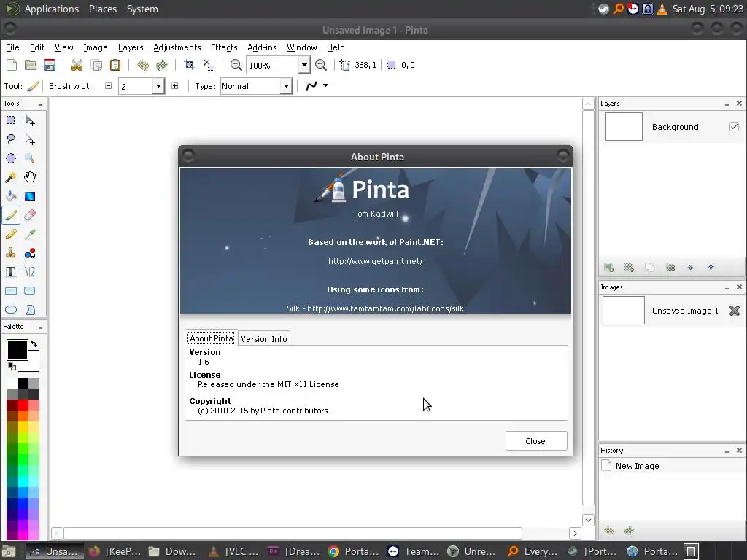Select the Color Picker eyedropper tool

click(29, 234)
